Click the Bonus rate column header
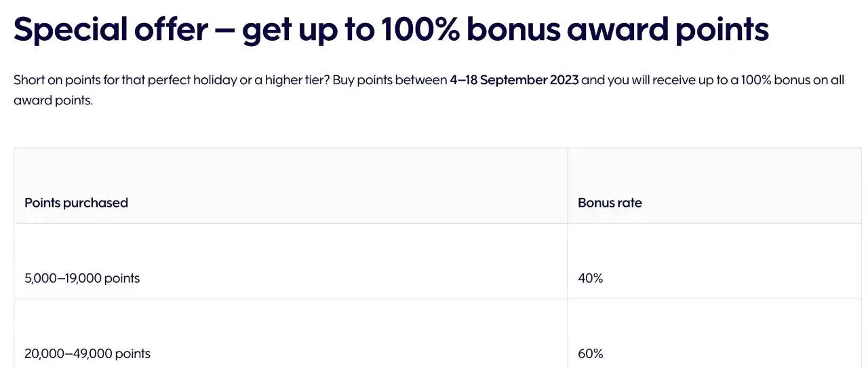This screenshot has width=868, height=369. point(610,203)
